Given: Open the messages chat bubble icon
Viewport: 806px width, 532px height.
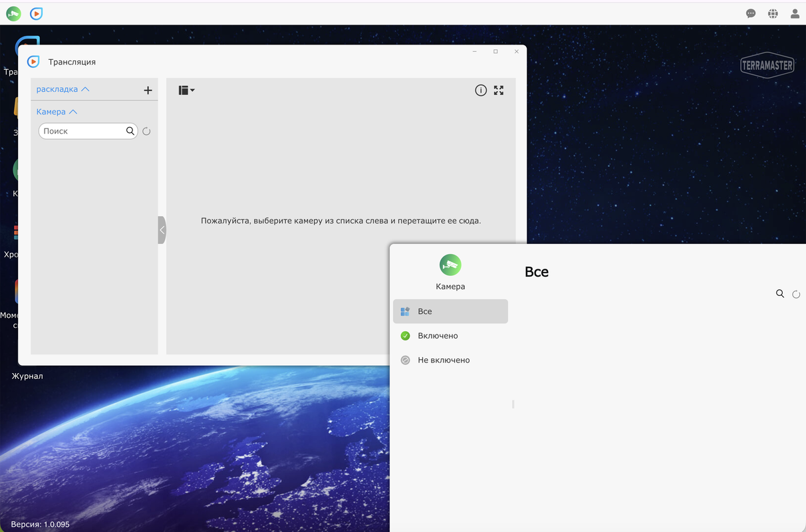Looking at the screenshot, I should coord(751,13).
